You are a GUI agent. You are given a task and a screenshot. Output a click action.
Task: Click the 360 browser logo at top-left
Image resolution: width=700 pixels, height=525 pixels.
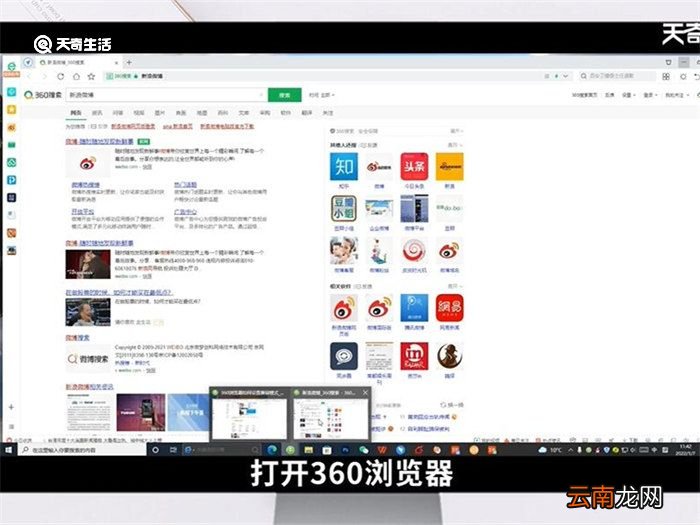[11, 68]
